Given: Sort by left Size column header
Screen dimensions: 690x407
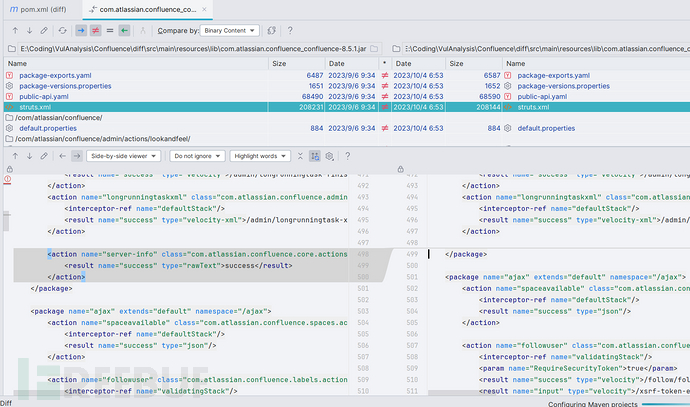Looking at the screenshot, I should tap(297, 64).
